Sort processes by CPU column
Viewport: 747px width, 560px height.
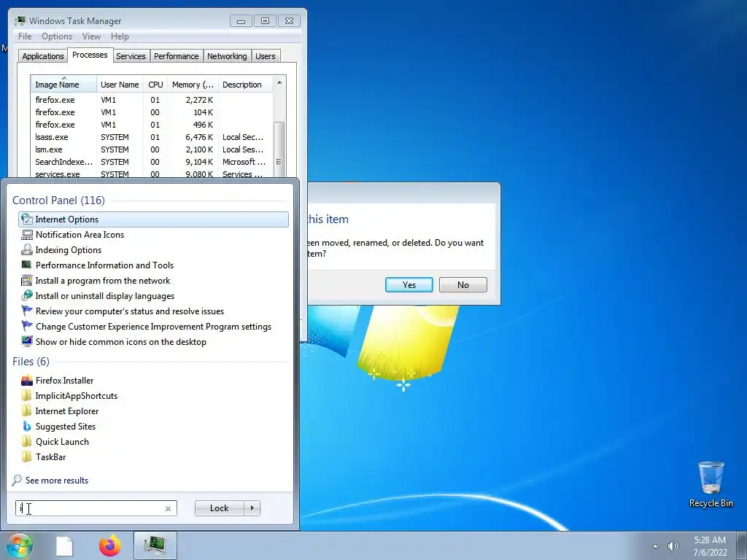point(155,85)
